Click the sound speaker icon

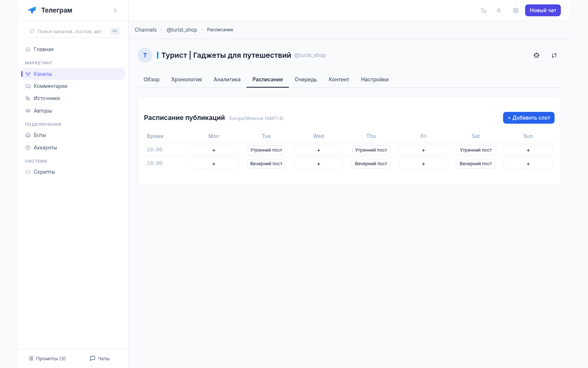click(x=499, y=10)
